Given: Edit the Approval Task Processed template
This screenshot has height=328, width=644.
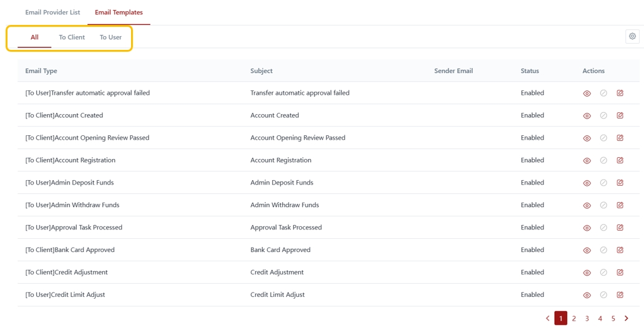Looking at the screenshot, I should point(620,228).
